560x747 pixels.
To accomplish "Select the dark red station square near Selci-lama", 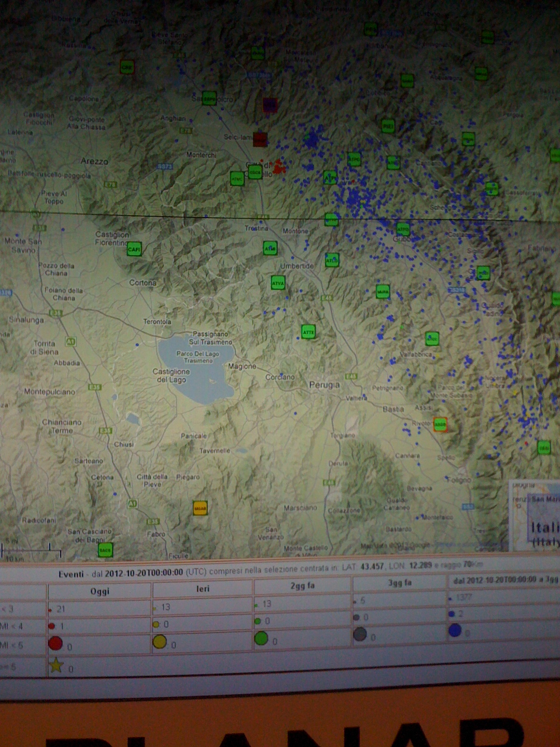I will point(260,139).
